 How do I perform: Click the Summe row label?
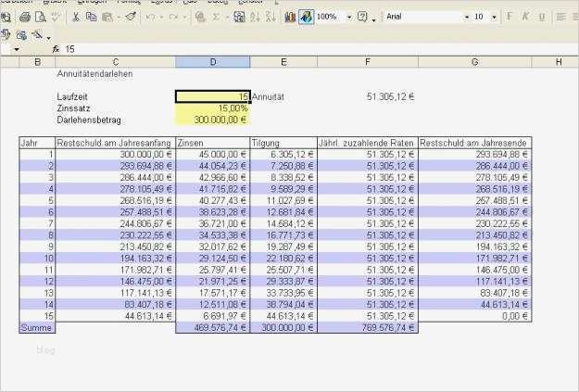(x=37, y=328)
